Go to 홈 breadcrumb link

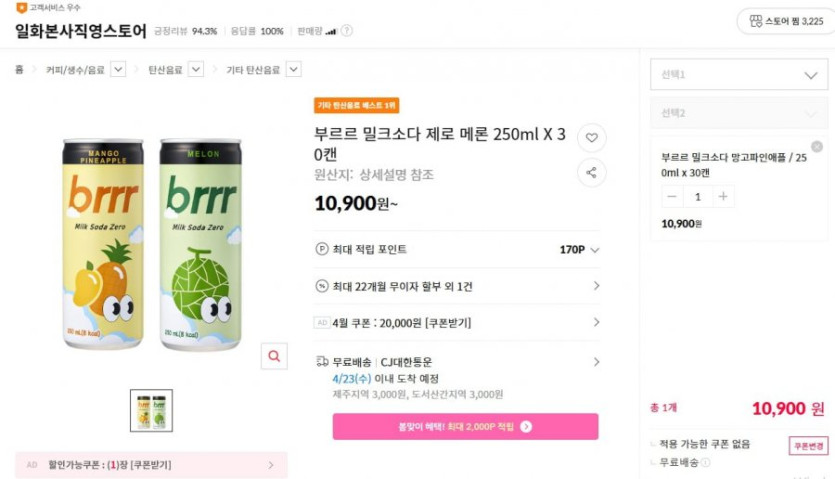pos(20,70)
